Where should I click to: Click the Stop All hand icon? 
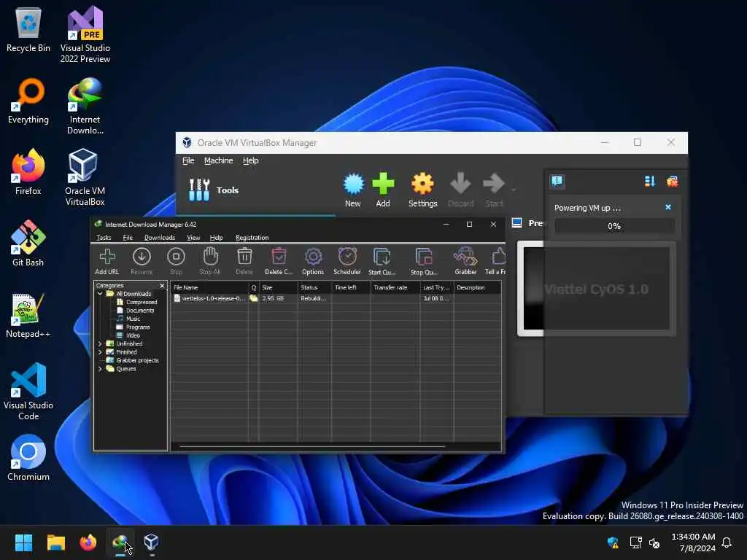click(x=210, y=261)
